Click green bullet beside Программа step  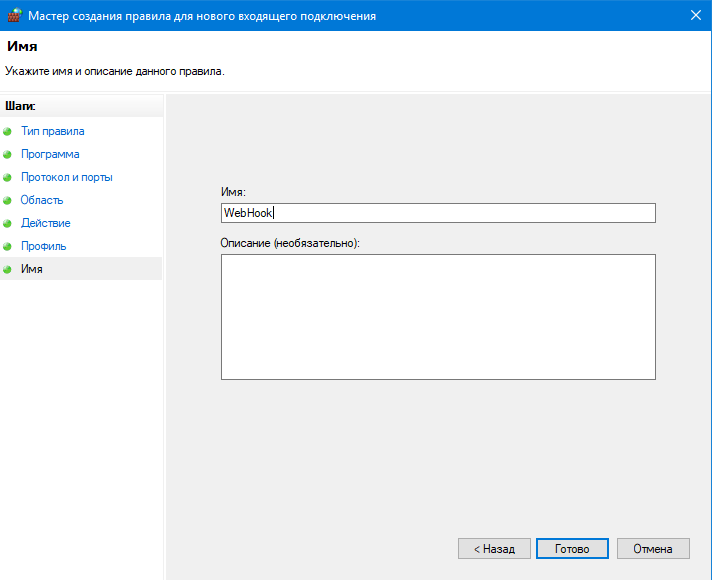(8, 155)
